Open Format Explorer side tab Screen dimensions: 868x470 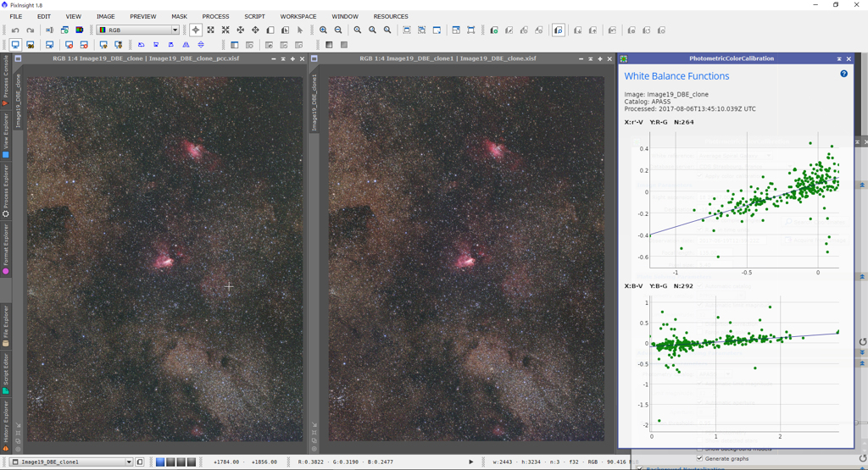[6, 249]
